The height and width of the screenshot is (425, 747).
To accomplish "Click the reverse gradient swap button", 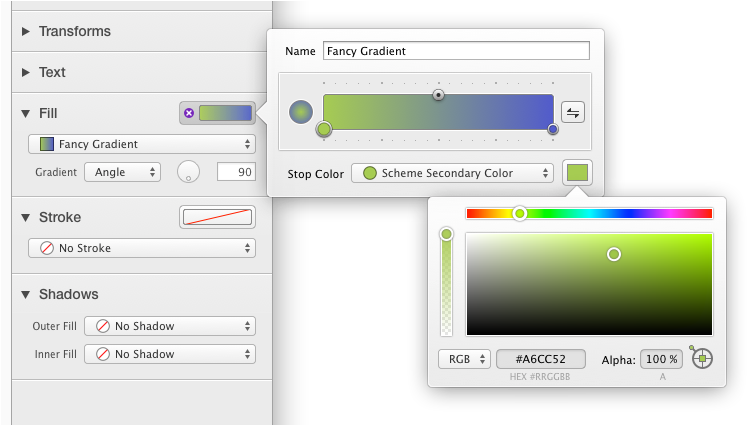I will (573, 112).
